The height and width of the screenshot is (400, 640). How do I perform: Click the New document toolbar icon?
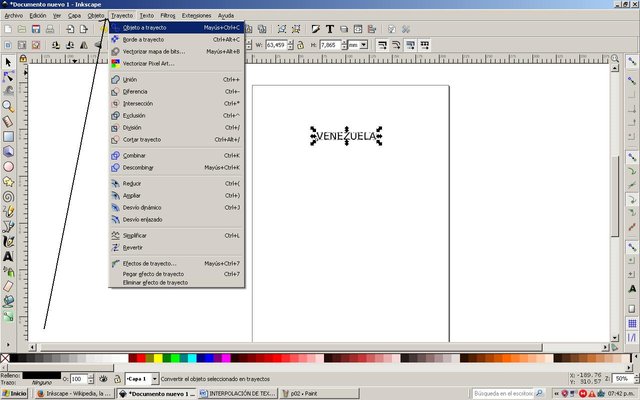[x=8, y=29]
